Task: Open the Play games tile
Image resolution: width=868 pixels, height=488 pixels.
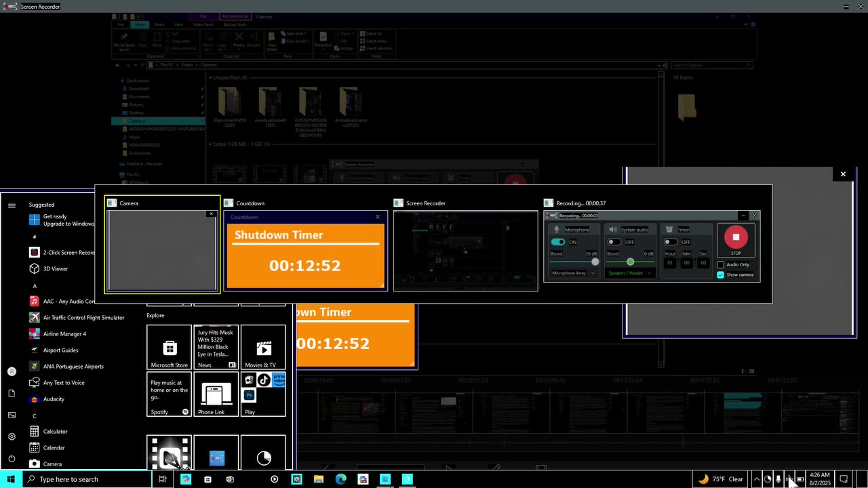Action: pos(263,394)
